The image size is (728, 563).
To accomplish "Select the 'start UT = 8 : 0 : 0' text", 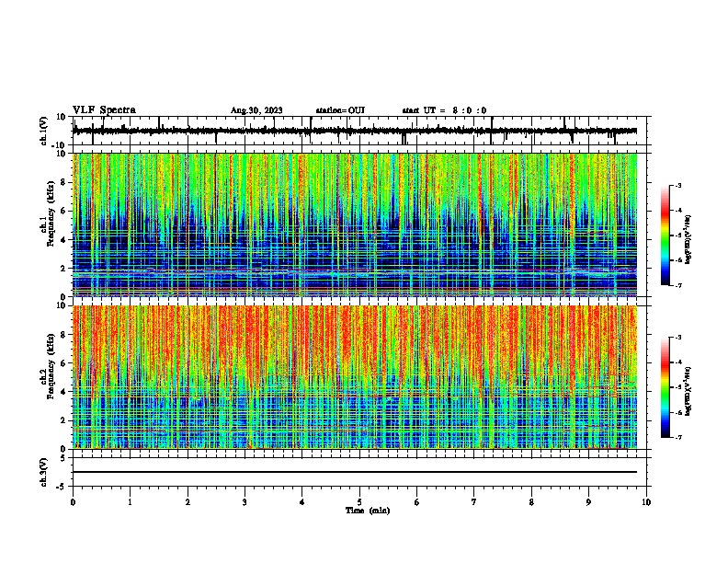I will pyautogui.click(x=444, y=110).
